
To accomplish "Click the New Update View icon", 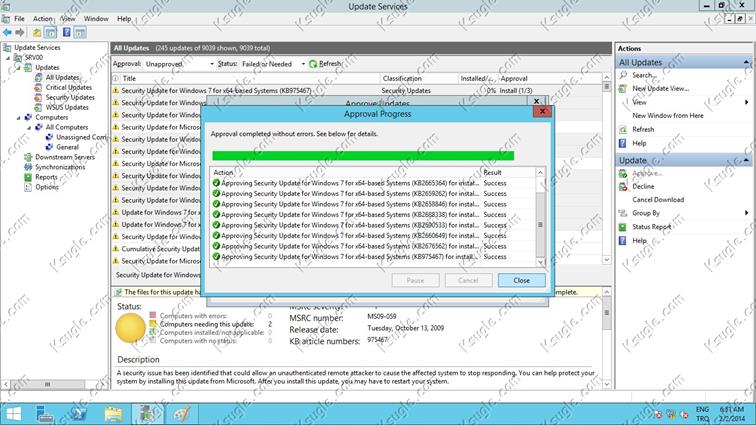I will (623, 89).
